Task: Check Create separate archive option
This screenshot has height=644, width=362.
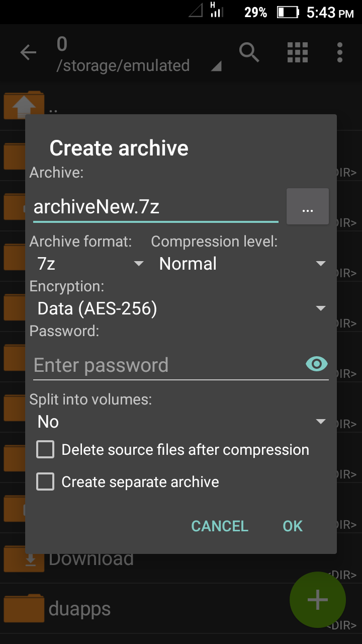Action: coord(45,482)
